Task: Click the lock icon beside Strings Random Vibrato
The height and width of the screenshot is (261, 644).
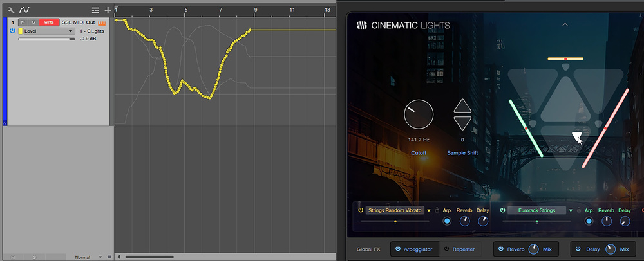Action: 438,210
